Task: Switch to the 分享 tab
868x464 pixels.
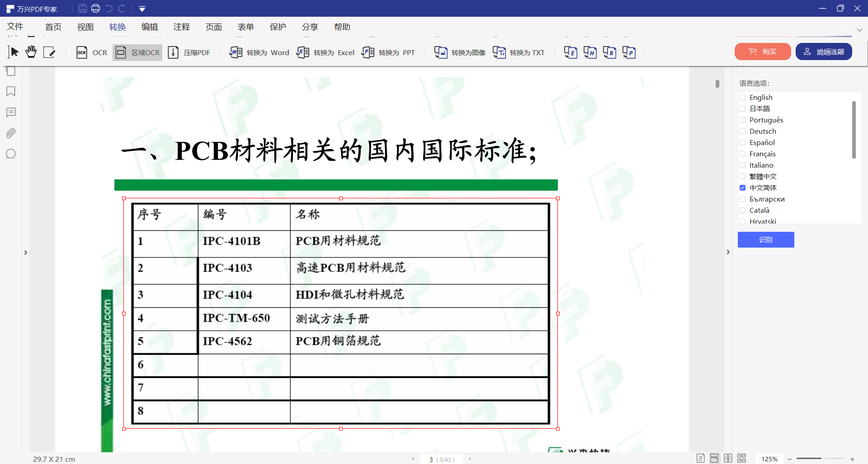Action: pyautogui.click(x=310, y=27)
